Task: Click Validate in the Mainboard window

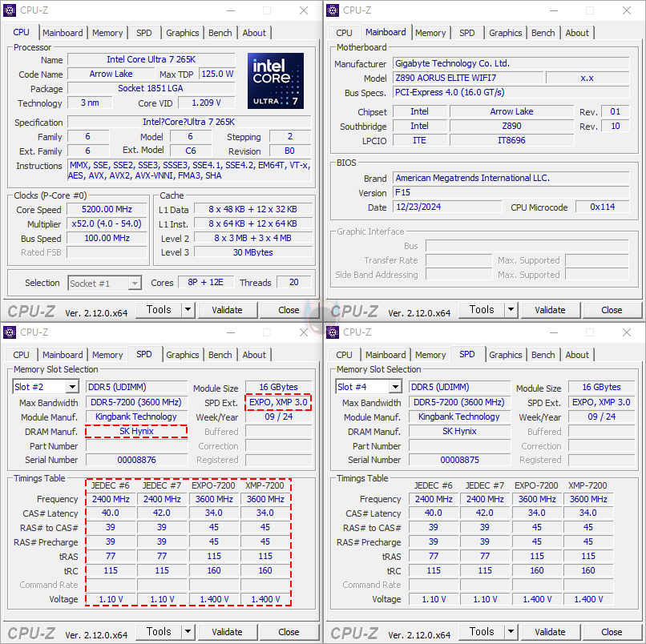Action: point(550,310)
